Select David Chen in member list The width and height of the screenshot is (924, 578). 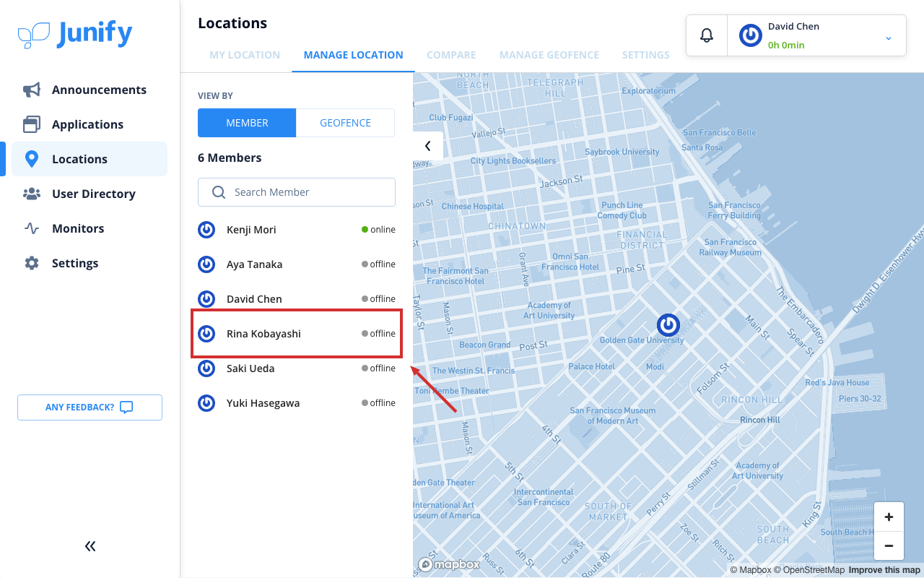(297, 299)
